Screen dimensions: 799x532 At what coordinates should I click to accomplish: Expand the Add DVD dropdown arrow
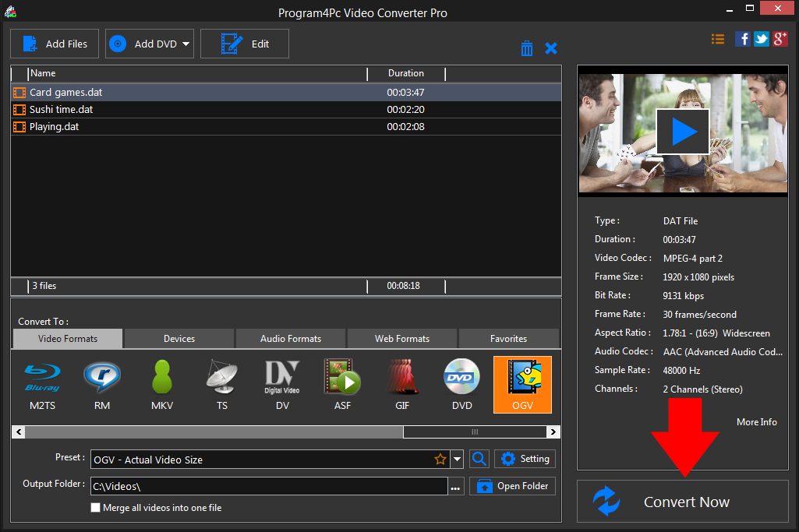[x=186, y=44]
